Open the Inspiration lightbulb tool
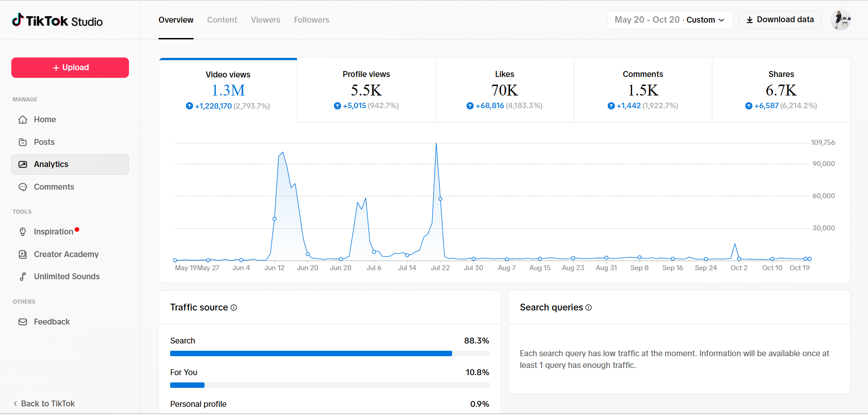 [23, 232]
